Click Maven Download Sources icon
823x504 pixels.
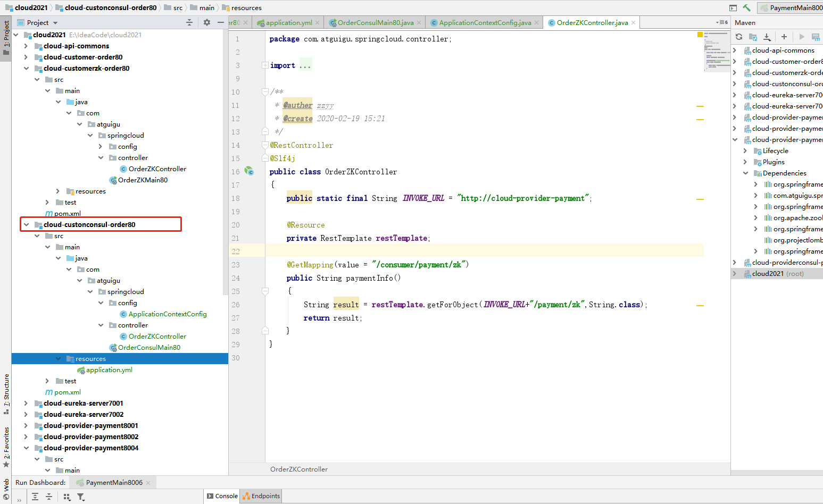tap(767, 37)
